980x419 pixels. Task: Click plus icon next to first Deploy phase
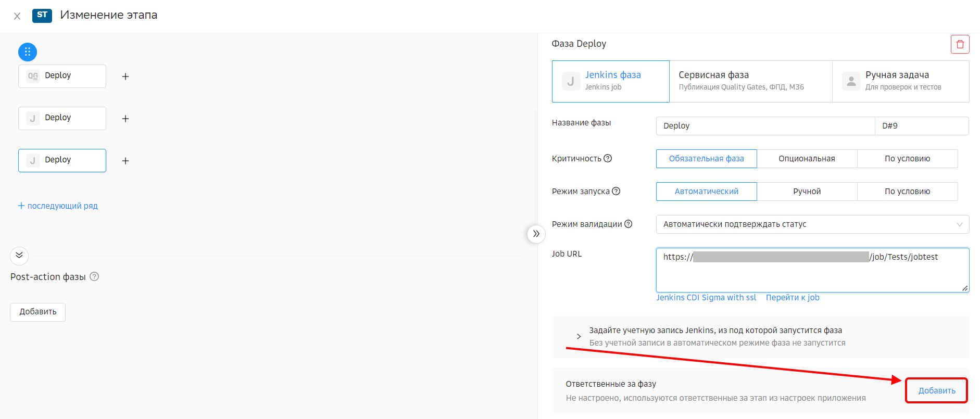point(125,77)
